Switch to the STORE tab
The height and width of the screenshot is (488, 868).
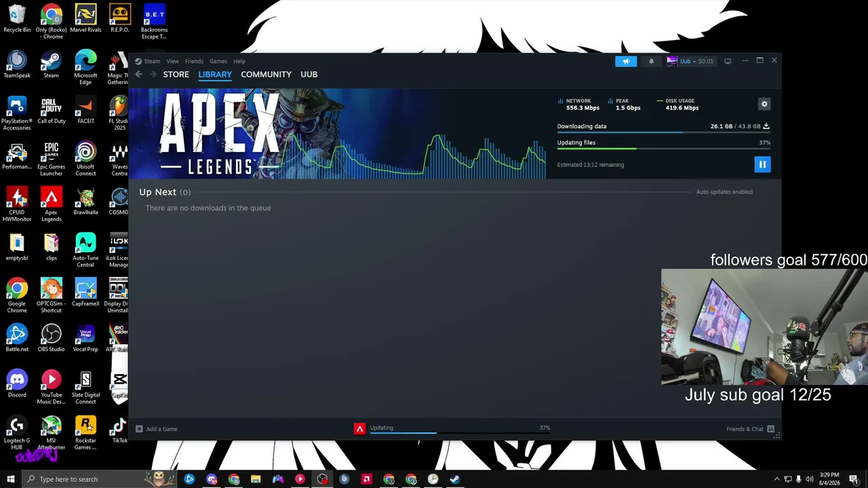[176, 75]
